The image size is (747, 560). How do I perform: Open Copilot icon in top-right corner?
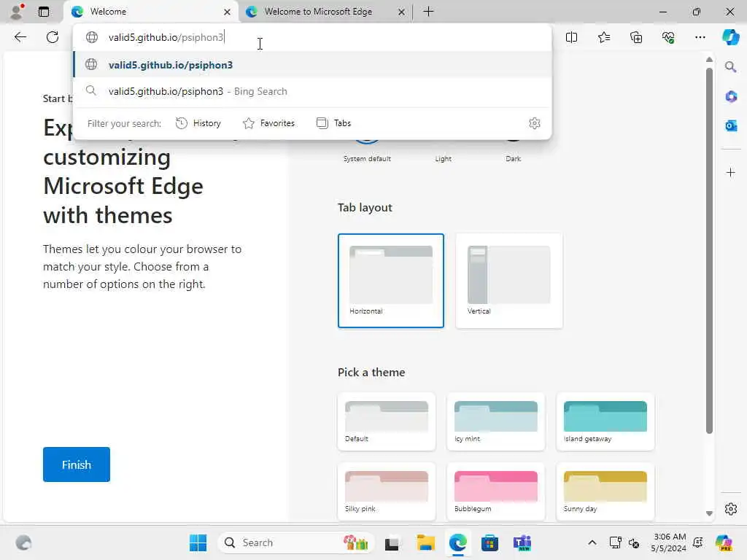pyautogui.click(x=730, y=37)
